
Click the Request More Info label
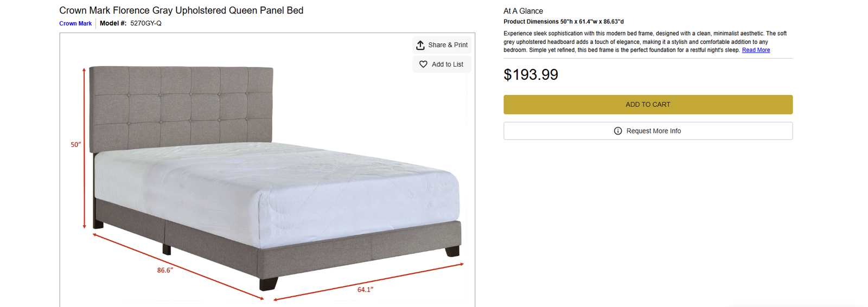(x=653, y=131)
